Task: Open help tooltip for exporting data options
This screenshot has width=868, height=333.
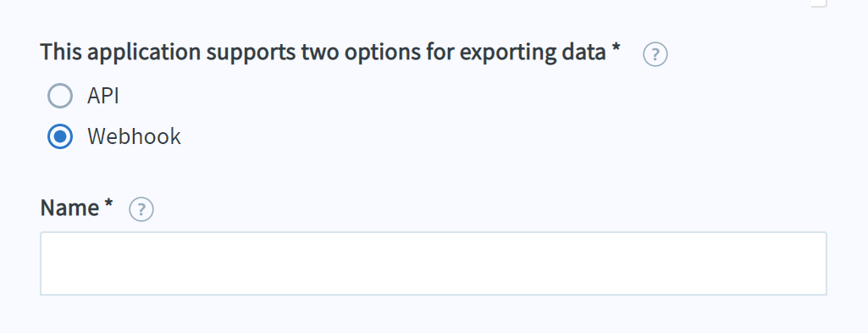Action: pyautogui.click(x=655, y=54)
